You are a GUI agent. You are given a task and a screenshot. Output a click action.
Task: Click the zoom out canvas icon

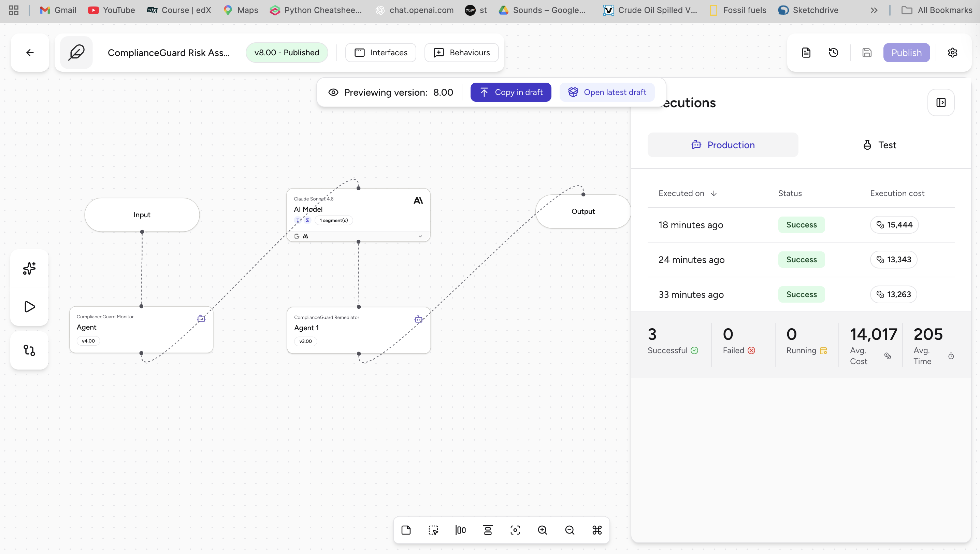coord(570,530)
